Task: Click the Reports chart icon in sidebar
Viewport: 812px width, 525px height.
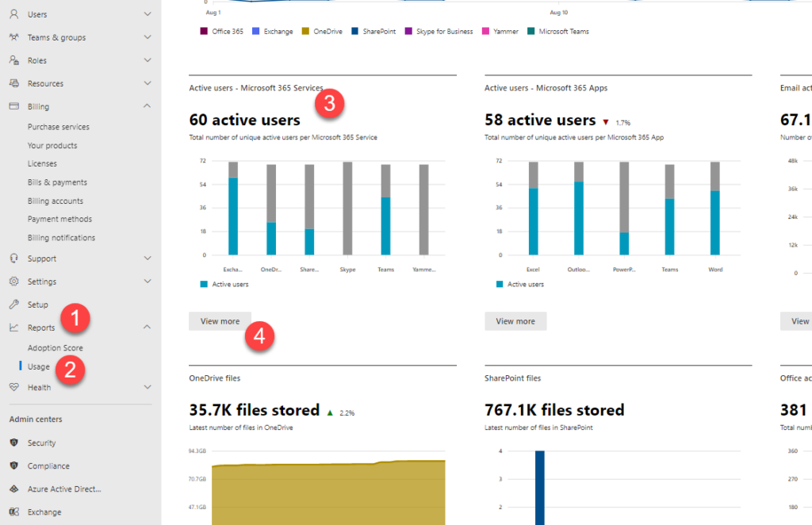Action: pos(13,327)
